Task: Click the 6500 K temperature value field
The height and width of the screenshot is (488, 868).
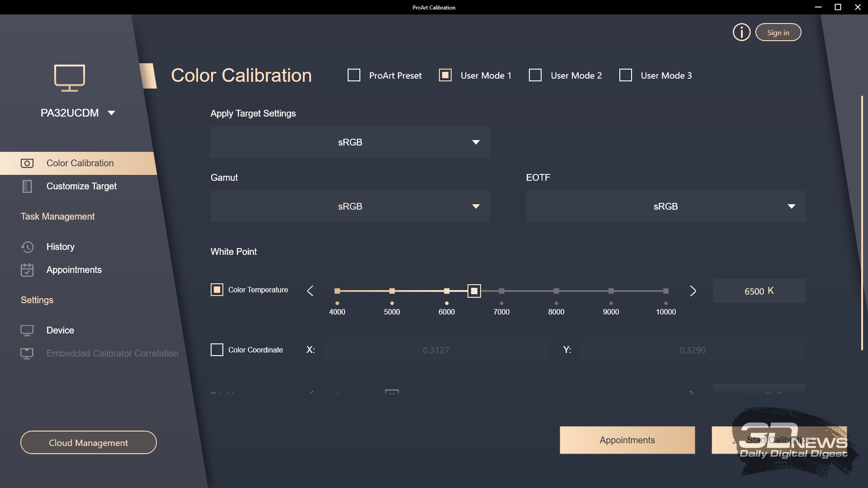Action: (759, 291)
